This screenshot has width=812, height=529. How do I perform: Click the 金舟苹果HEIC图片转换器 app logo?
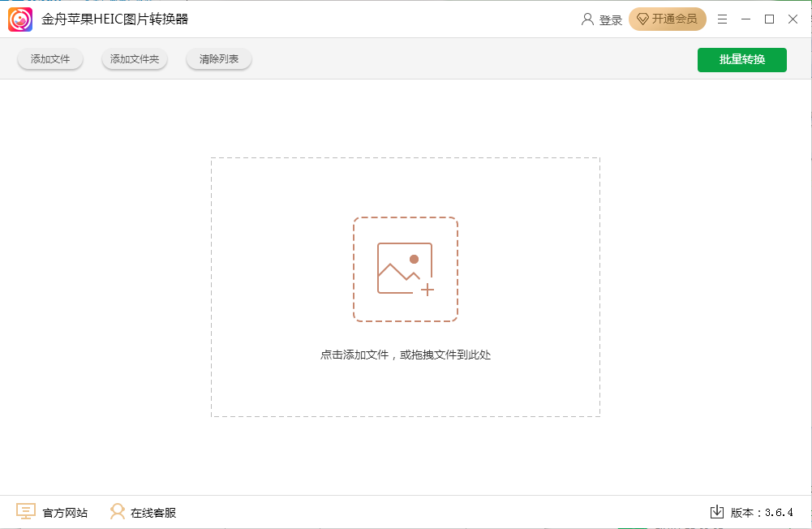pyautogui.click(x=20, y=19)
